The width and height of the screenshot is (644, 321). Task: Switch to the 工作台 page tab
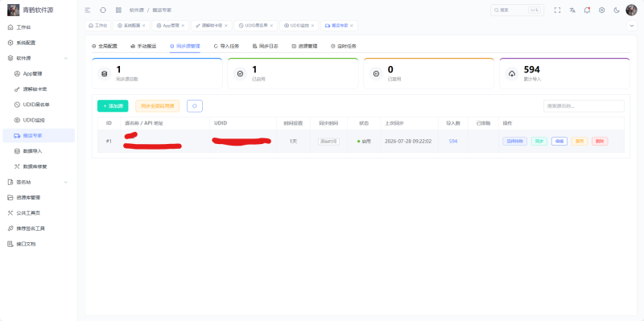coord(97,26)
